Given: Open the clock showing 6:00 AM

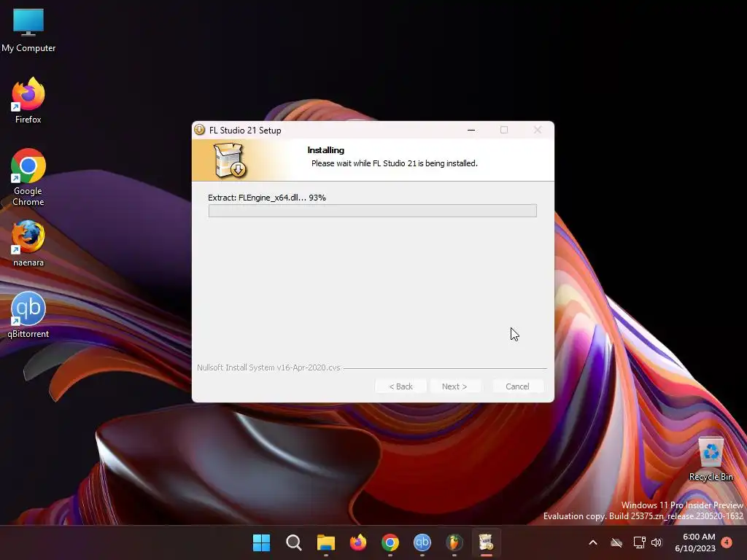Looking at the screenshot, I should tap(695, 542).
